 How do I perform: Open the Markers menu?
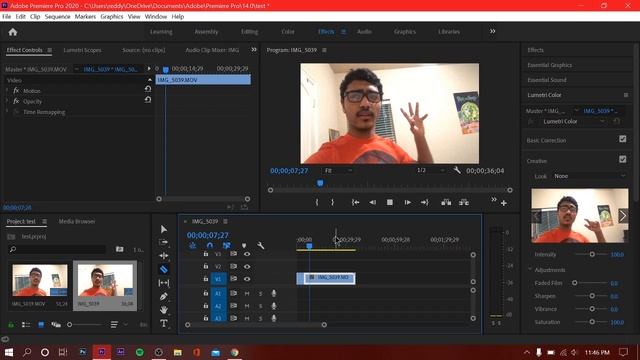click(85, 16)
